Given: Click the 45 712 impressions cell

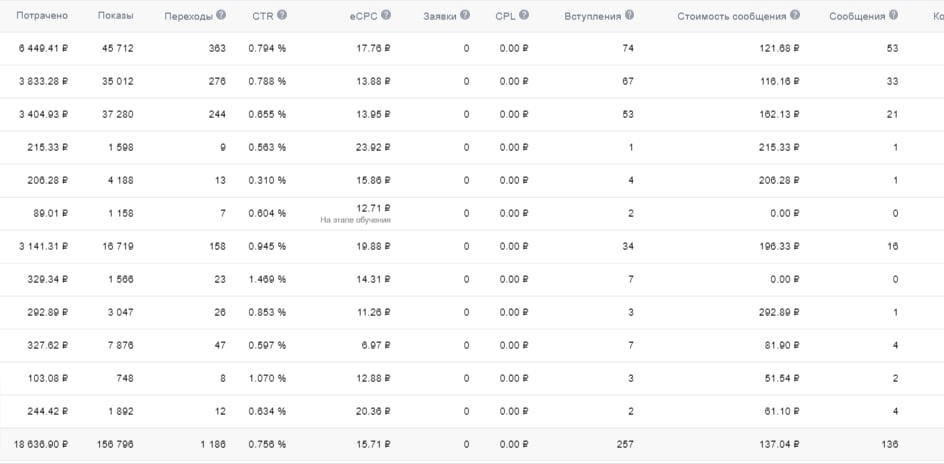Looking at the screenshot, I should pyautogui.click(x=118, y=49).
